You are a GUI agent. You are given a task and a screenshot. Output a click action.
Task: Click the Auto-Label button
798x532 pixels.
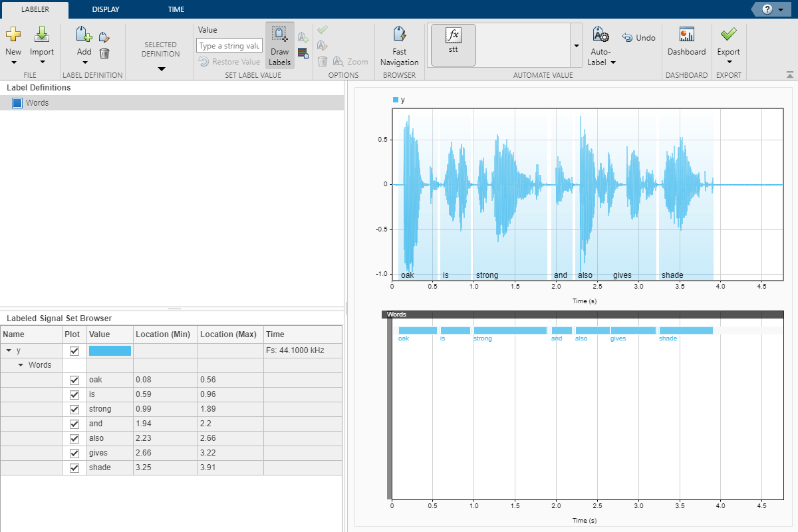[602, 45]
